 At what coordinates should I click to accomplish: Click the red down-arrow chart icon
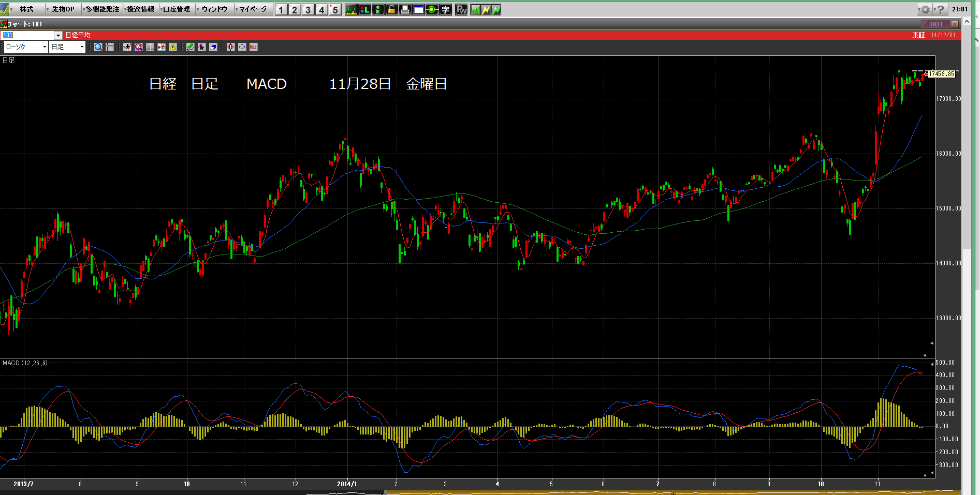point(127,47)
